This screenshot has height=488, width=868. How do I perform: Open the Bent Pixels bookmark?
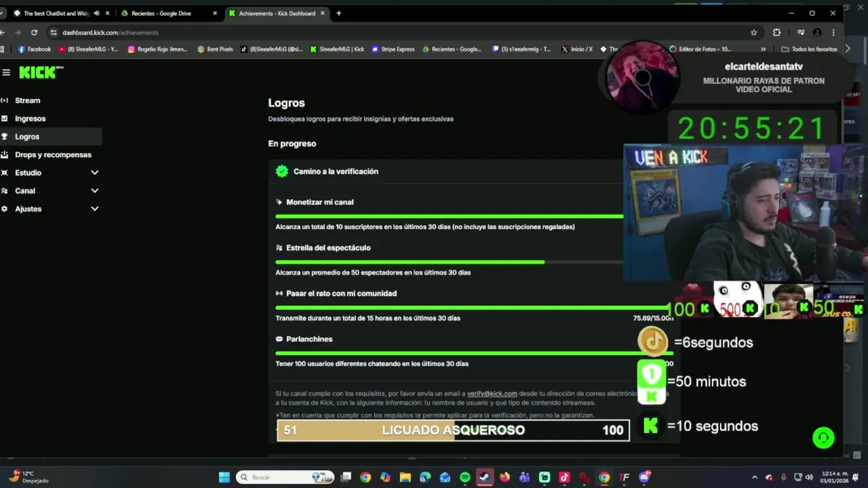[x=215, y=49]
